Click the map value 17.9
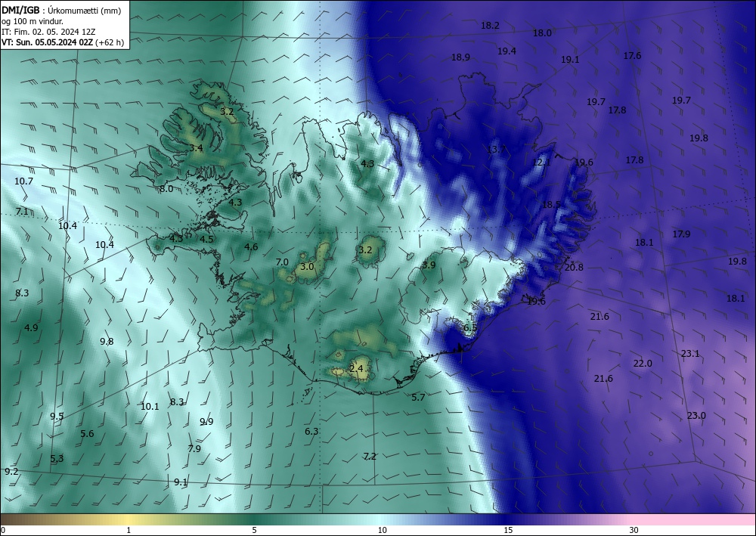 681,234
